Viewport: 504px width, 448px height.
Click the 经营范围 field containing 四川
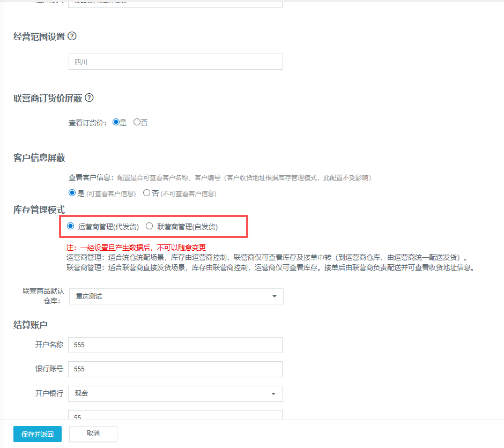tap(176, 62)
